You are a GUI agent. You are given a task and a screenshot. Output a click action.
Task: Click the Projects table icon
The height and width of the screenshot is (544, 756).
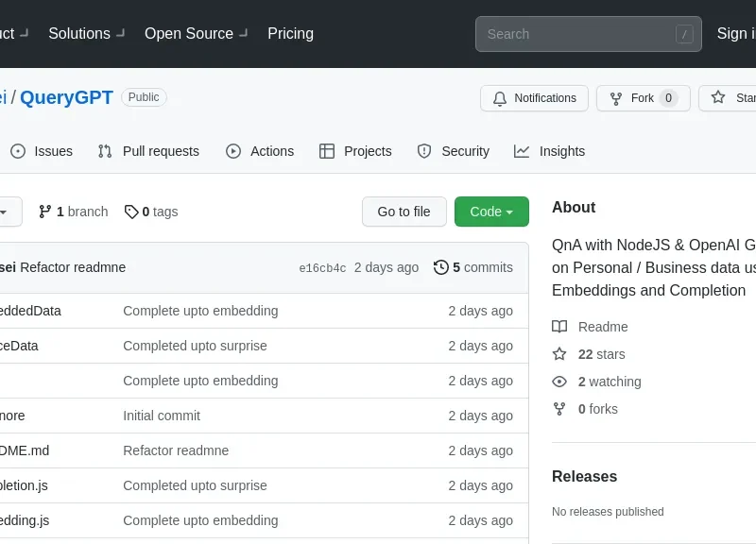pyautogui.click(x=327, y=151)
